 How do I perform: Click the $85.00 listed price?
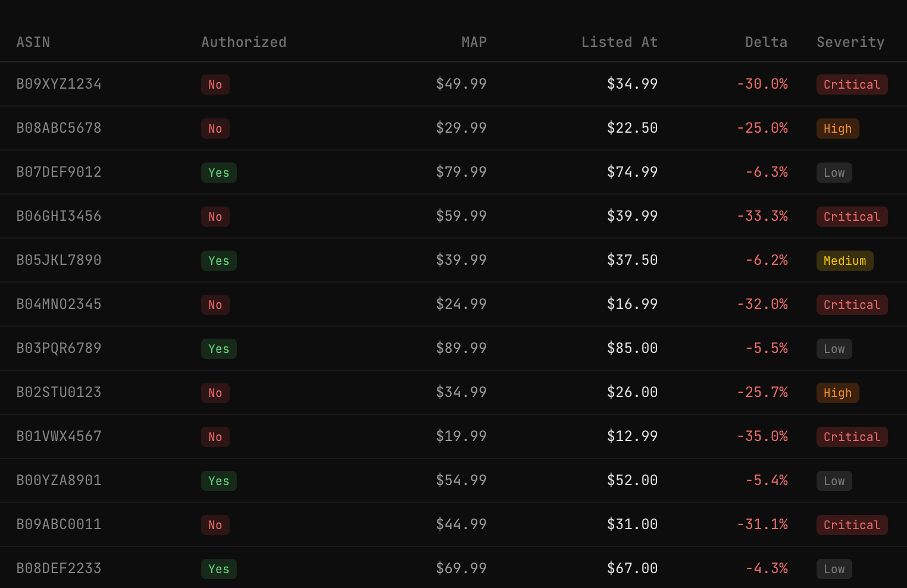(x=632, y=348)
